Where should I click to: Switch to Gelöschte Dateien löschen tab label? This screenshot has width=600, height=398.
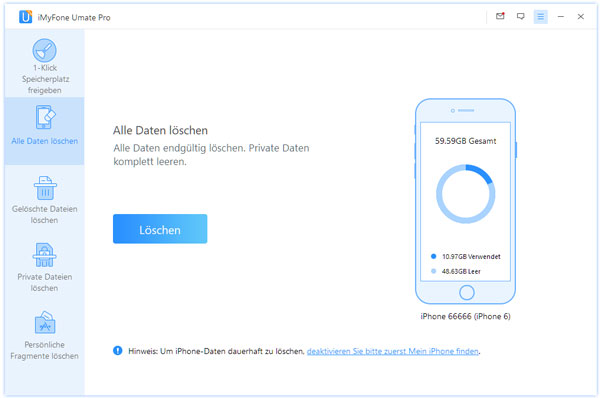coord(44,214)
